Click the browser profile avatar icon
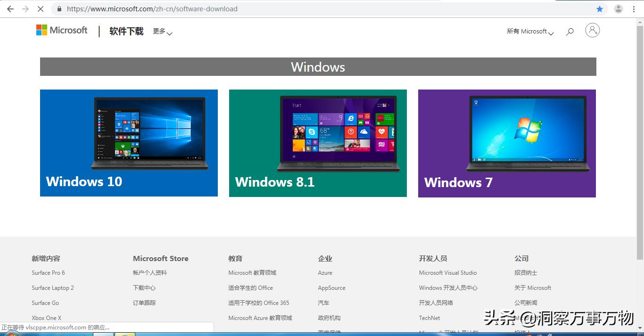 (618, 8)
